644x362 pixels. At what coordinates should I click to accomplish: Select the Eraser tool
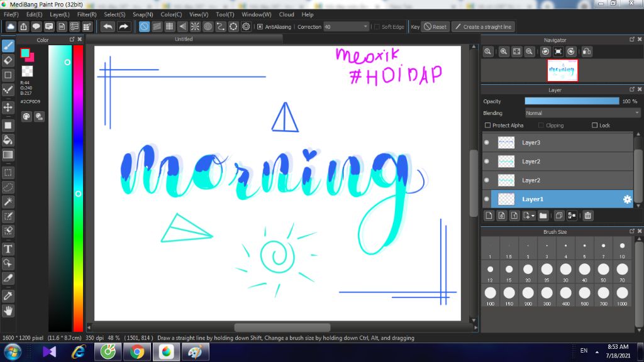[x=8, y=60]
